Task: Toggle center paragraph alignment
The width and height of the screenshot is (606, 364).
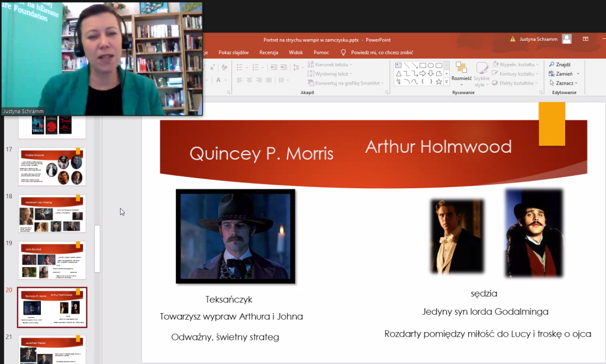Action: (250, 80)
